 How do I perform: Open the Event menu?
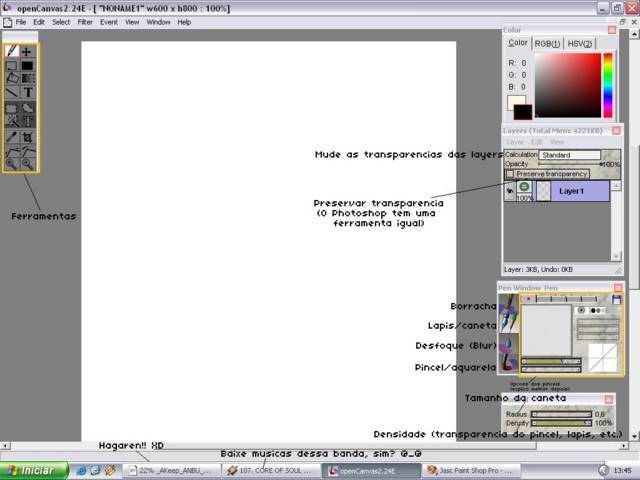pos(109,22)
